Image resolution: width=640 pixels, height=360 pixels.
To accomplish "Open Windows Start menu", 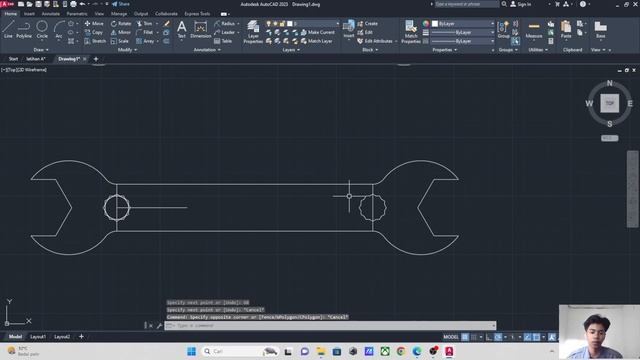I will (x=191, y=351).
